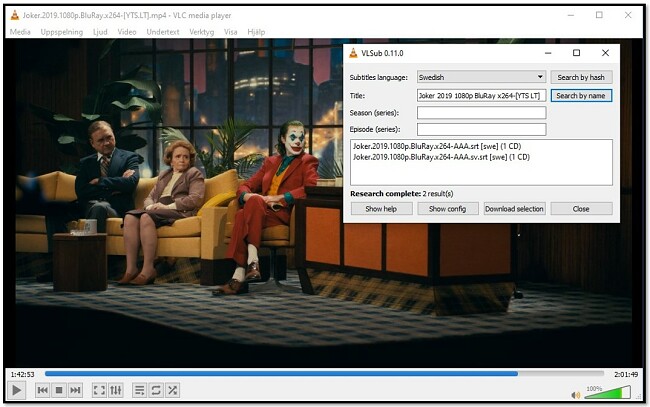Seek on the blue playback progress bar
Viewport: 650px width, 407px height.
[x=324, y=374]
